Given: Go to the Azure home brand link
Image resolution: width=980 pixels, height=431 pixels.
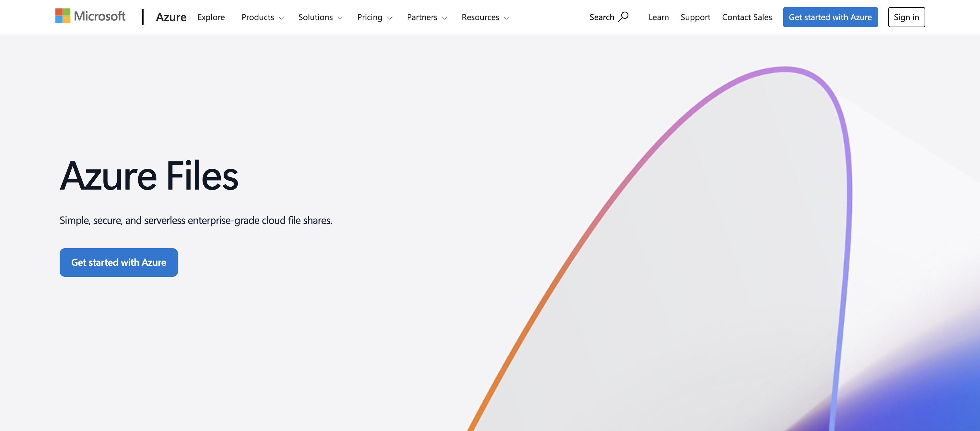Looking at the screenshot, I should (171, 17).
